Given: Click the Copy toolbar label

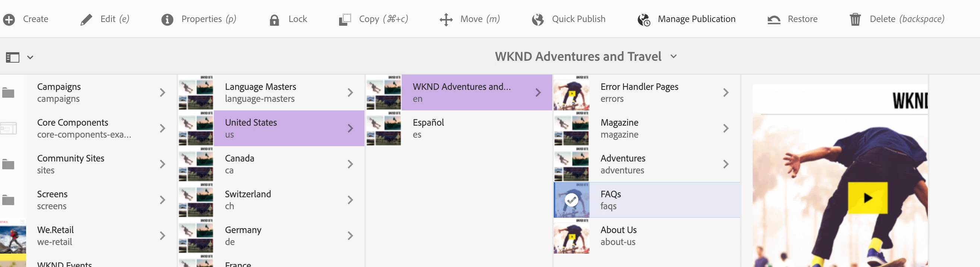Looking at the screenshot, I should click(383, 19).
